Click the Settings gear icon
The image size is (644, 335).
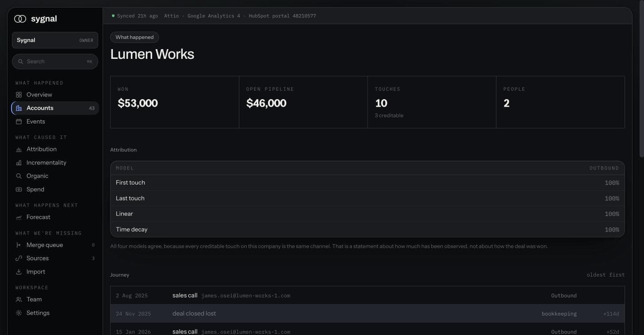19,313
